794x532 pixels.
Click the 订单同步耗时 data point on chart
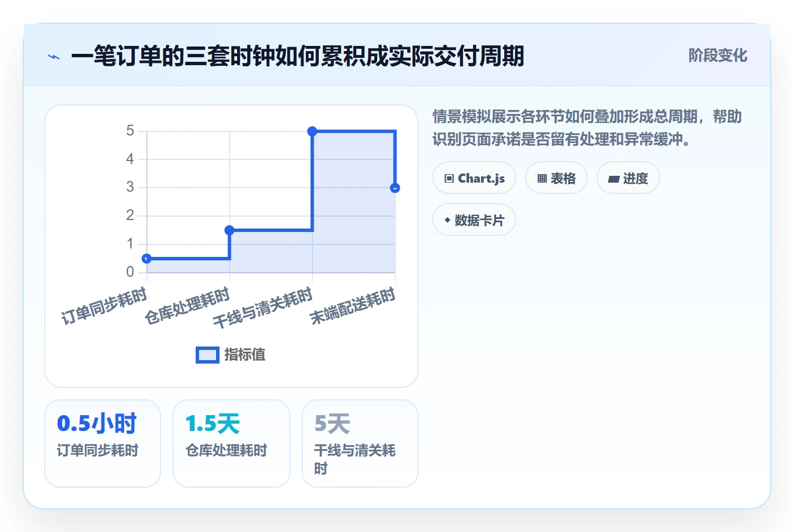point(147,259)
